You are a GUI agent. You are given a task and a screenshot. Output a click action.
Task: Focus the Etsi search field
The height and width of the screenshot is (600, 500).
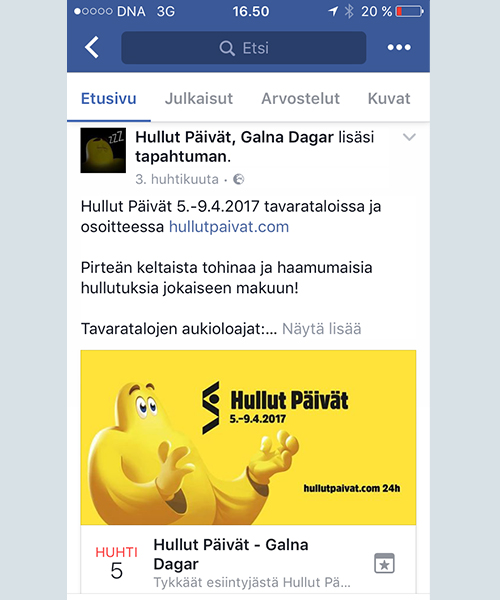pyautogui.click(x=244, y=48)
